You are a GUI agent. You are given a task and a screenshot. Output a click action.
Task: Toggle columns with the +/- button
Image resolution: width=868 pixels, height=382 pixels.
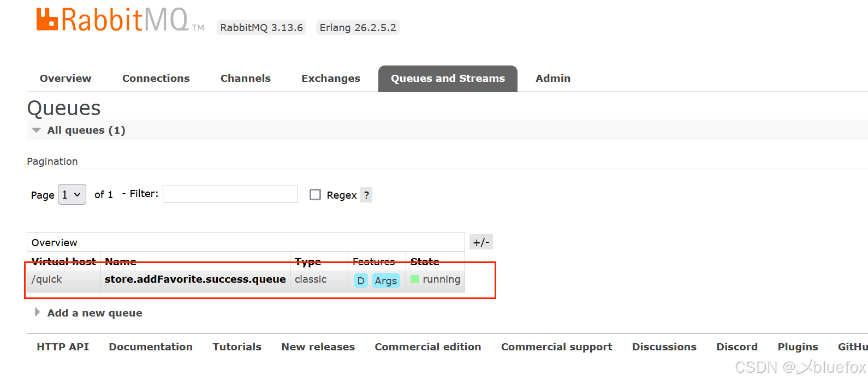481,242
